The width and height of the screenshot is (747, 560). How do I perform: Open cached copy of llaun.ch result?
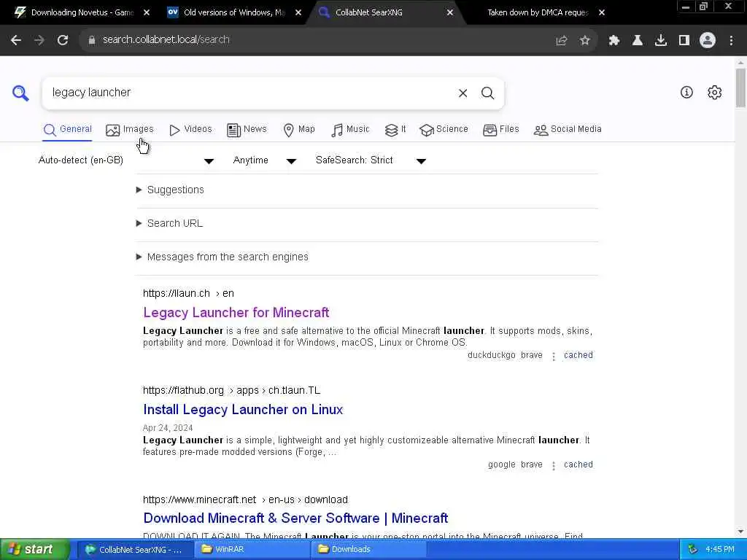tap(578, 355)
